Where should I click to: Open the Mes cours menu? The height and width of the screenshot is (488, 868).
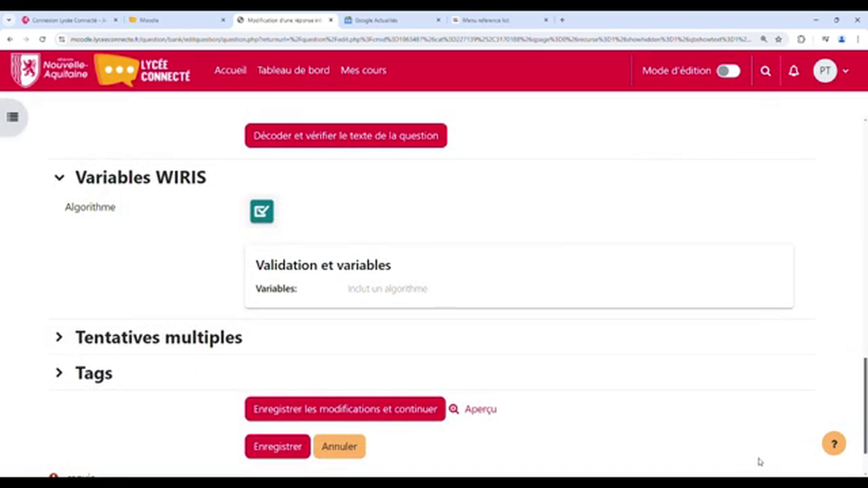point(363,70)
